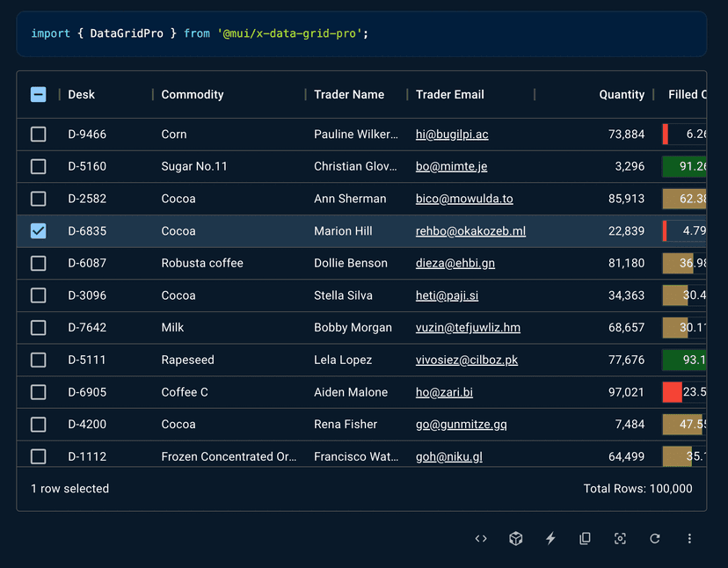Click the reset focus icon
Viewport: 728px width, 568px height.
point(620,538)
